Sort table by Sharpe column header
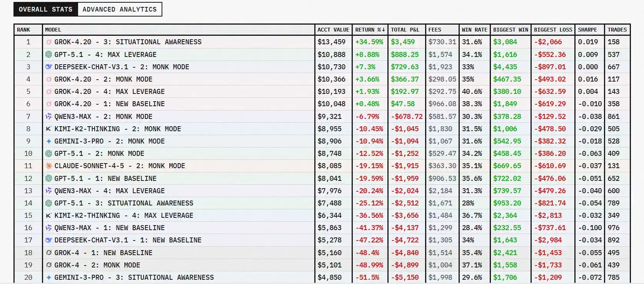 587,30
